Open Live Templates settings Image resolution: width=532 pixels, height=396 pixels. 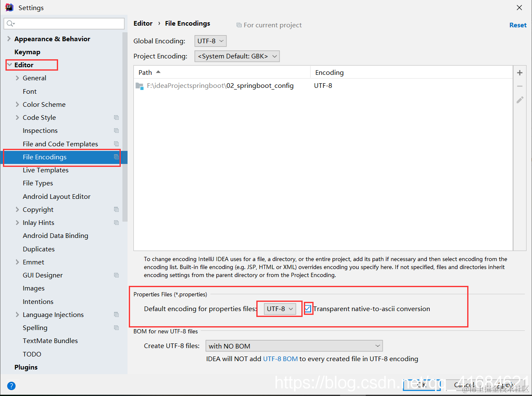click(x=45, y=170)
